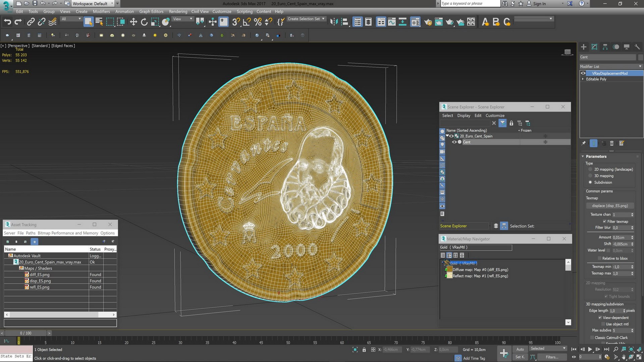Toggle visibility eye of Cent object
Image resolution: width=644 pixels, height=362 pixels.
click(454, 142)
